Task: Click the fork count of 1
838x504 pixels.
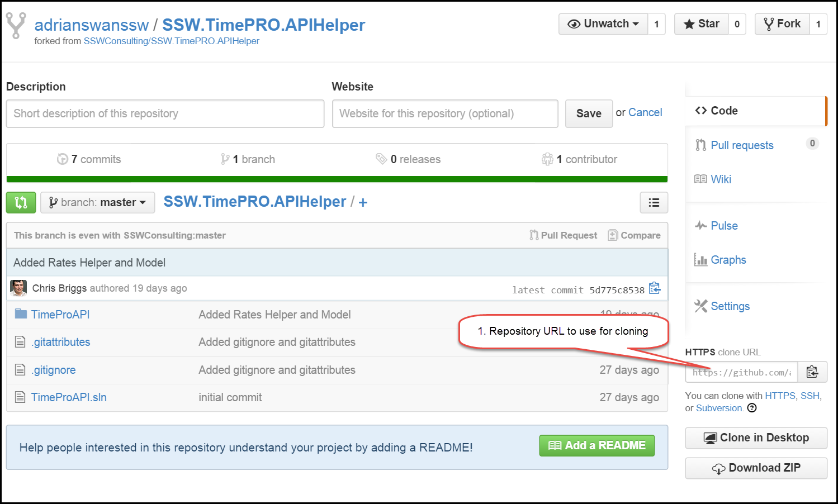Action: click(818, 24)
